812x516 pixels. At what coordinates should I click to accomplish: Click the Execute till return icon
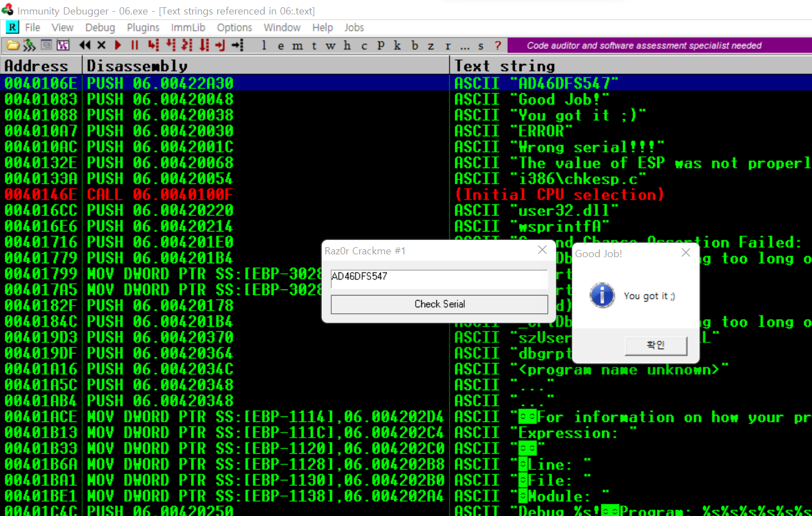pos(220,45)
